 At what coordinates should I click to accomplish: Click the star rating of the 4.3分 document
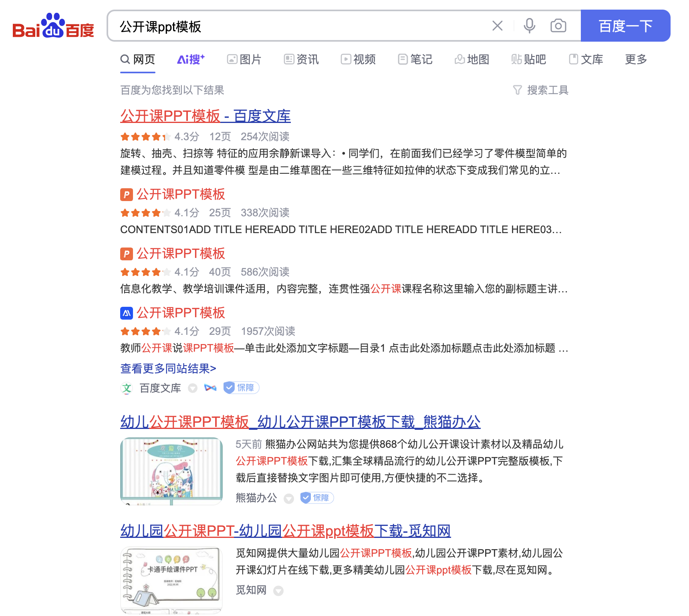tap(146, 137)
